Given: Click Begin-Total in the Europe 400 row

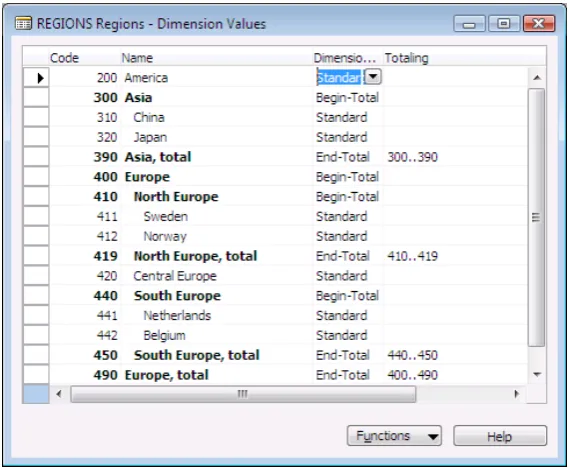Looking at the screenshot, I should pos(347,177).
